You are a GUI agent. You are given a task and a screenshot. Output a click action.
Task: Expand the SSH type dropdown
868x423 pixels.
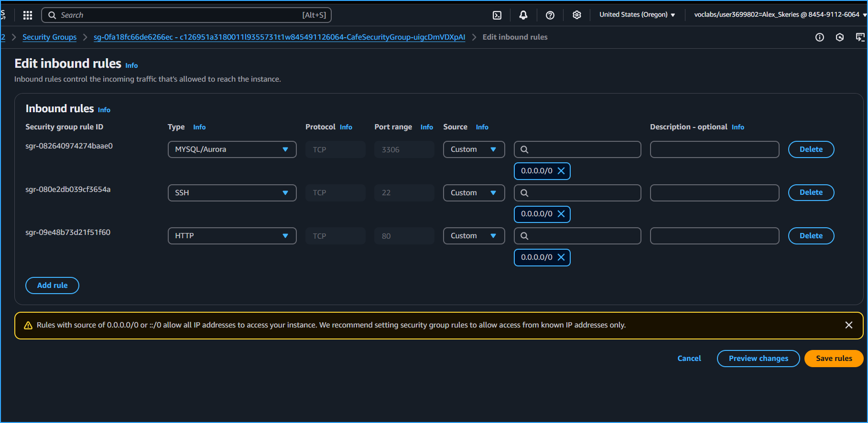(x=232, y=193)
